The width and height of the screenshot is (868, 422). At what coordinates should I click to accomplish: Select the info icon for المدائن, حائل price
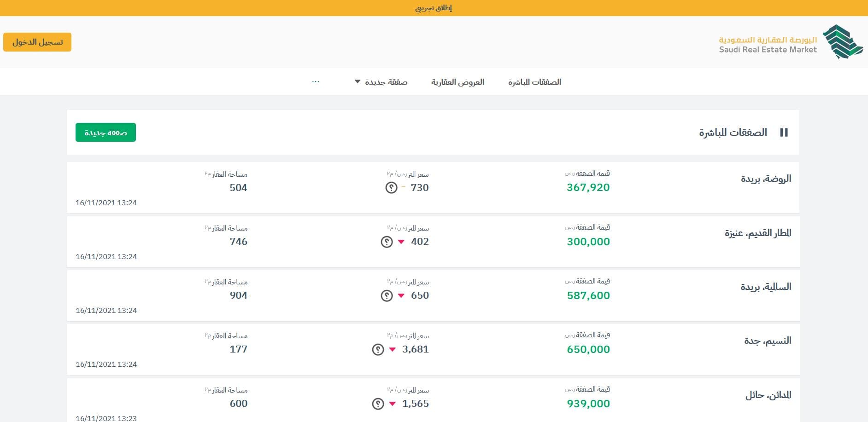point(377,403)
